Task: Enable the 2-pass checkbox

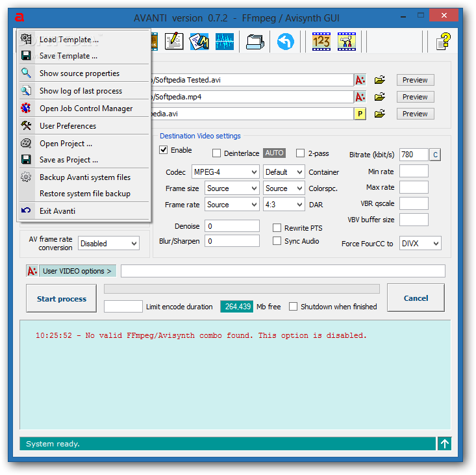Action: (x=300, y=153)
